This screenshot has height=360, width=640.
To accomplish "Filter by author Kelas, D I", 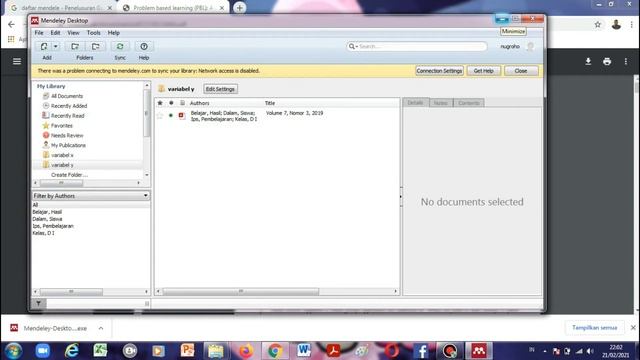I will pyautogui.click(x=43, y=233).
